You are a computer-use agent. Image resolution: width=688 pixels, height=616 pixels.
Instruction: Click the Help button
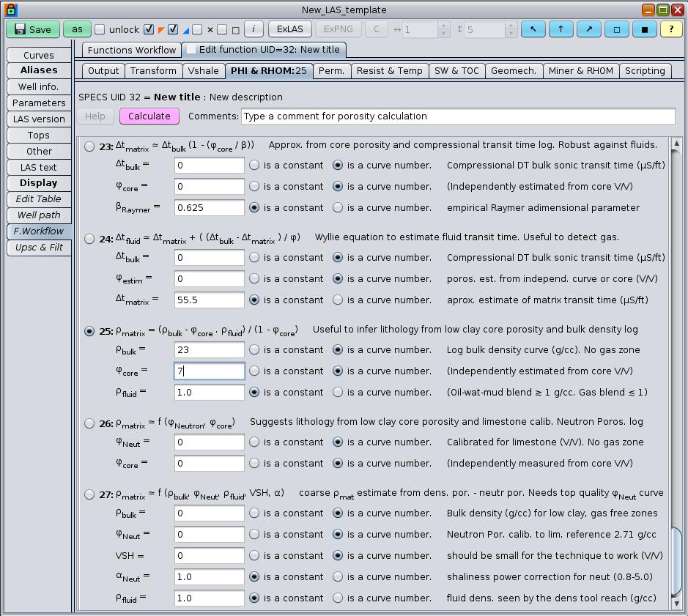[x=95, y=116]
